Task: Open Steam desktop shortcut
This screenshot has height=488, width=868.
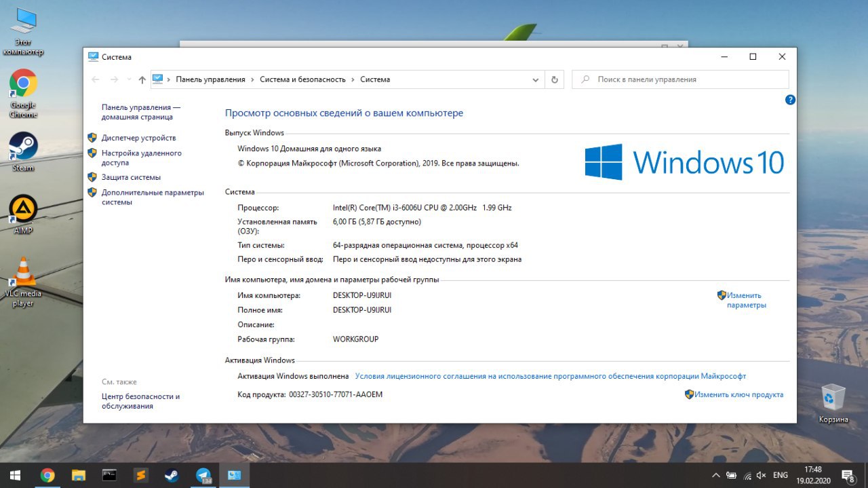Action: coord(23,151)
